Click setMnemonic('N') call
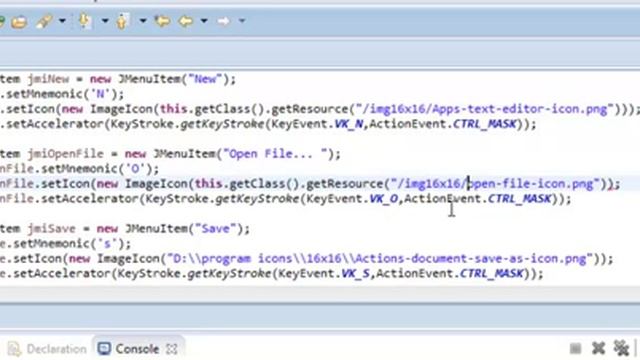The height and width of the screenshot is (360, 640). 65,94
